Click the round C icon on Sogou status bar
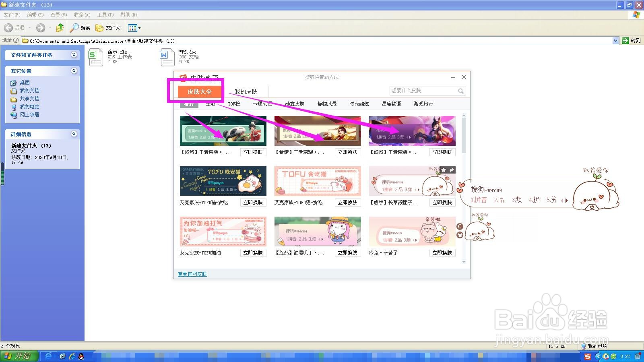The height and width of the screenshot is (362, 644). [x=460, y=226]
